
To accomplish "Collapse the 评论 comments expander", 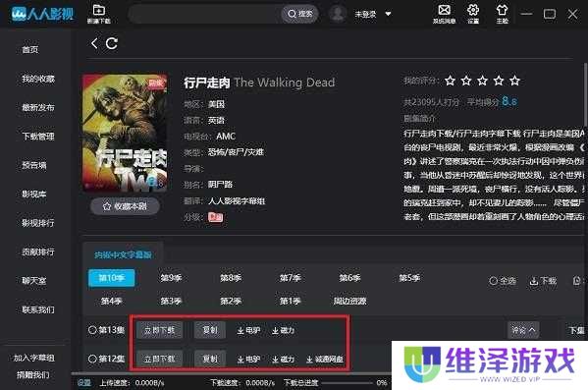I will click(x=523, y=330).
